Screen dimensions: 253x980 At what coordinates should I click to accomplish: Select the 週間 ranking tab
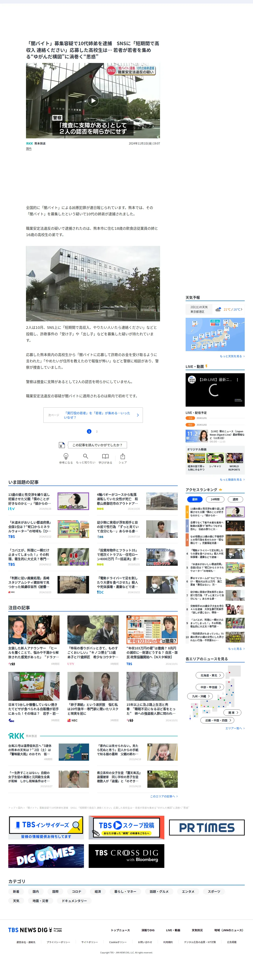235,499
